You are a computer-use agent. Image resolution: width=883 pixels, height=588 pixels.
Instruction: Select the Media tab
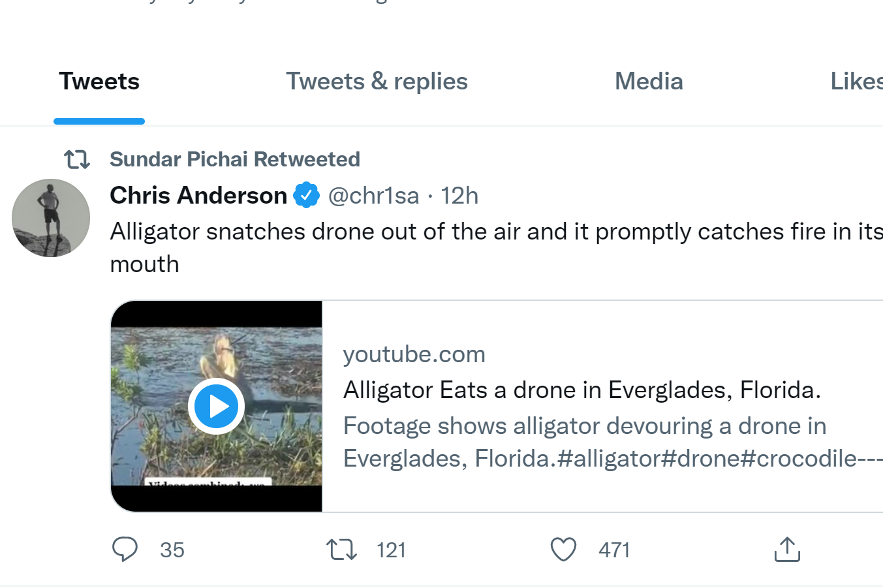click(x=649, y=82)
